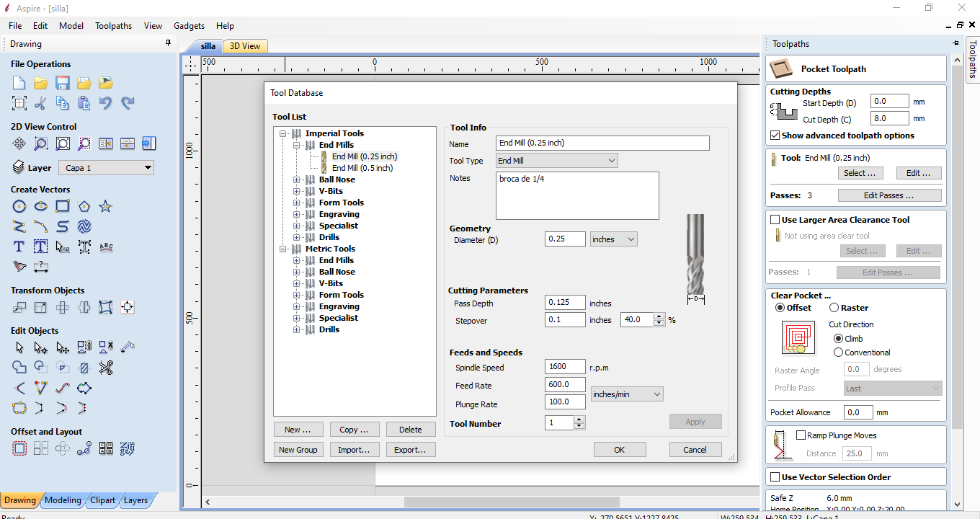
Task: Select End Mill (0.5 inch) in tool list
Action: pyautogui.click(x=362, y=168)
